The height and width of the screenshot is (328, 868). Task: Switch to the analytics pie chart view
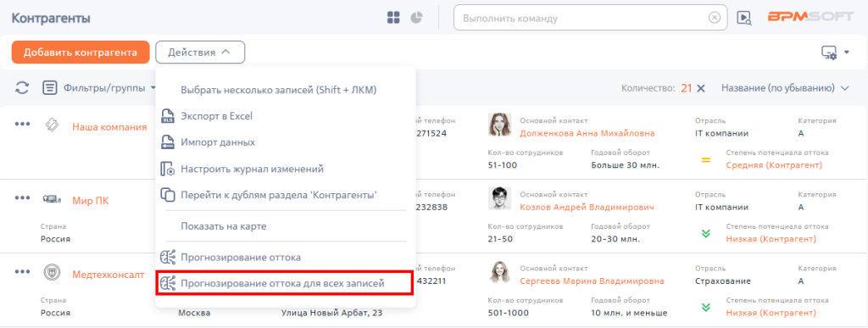(x=416, y=18)
